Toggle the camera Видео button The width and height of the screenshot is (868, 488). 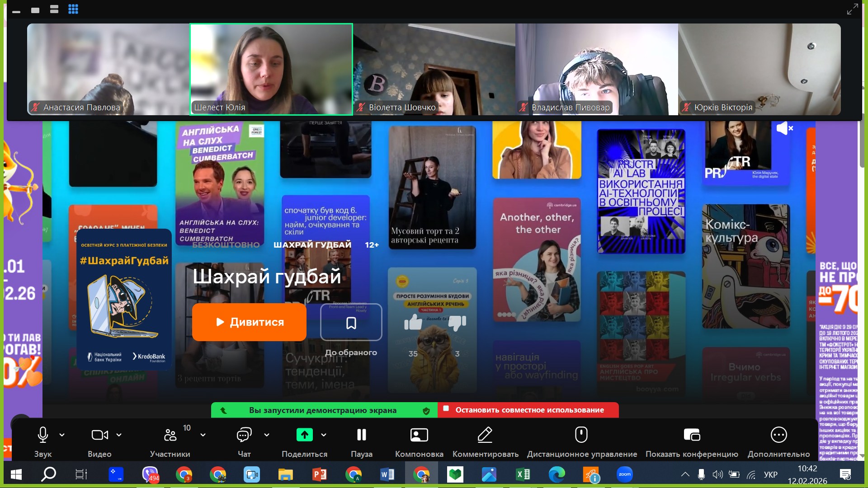point(99,435)
